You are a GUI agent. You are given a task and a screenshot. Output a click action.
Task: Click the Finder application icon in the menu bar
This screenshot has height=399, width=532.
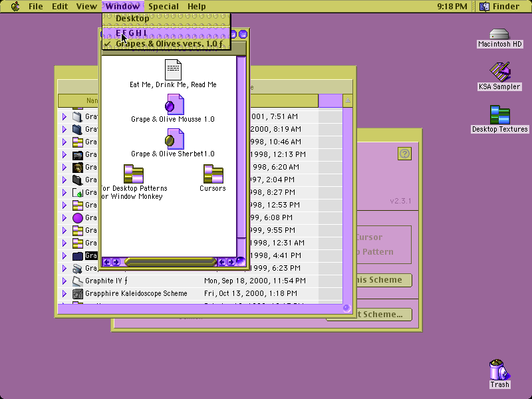(485, 7)
